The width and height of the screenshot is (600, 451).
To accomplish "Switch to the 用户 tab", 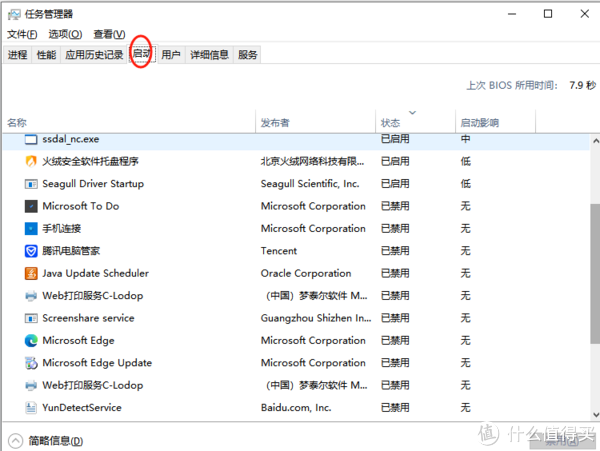I will coord(171,55).
